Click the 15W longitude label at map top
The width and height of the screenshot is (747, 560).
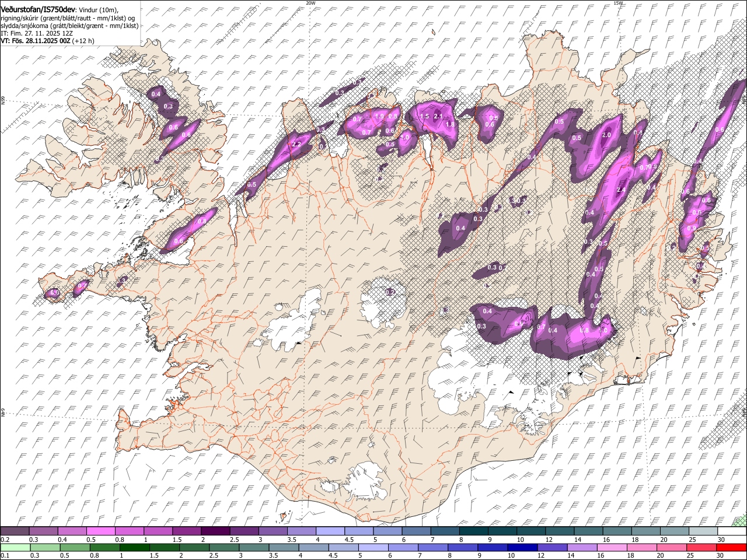618,3
